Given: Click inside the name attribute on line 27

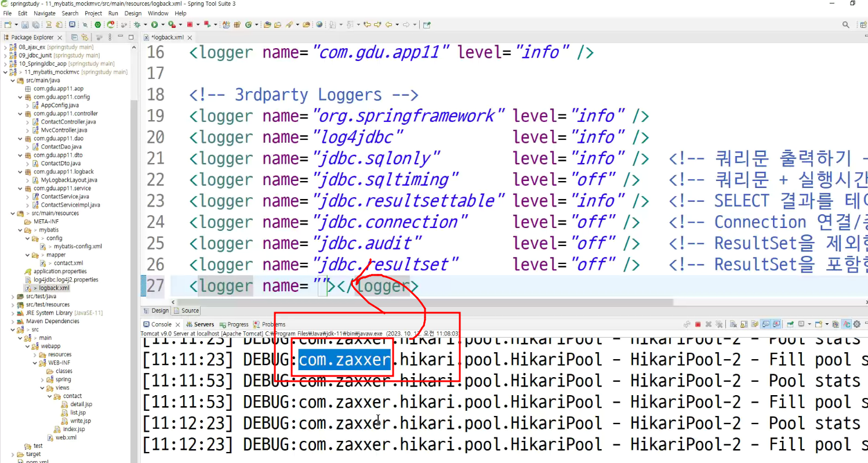Looking at the screenshot, I should point(322,286).
